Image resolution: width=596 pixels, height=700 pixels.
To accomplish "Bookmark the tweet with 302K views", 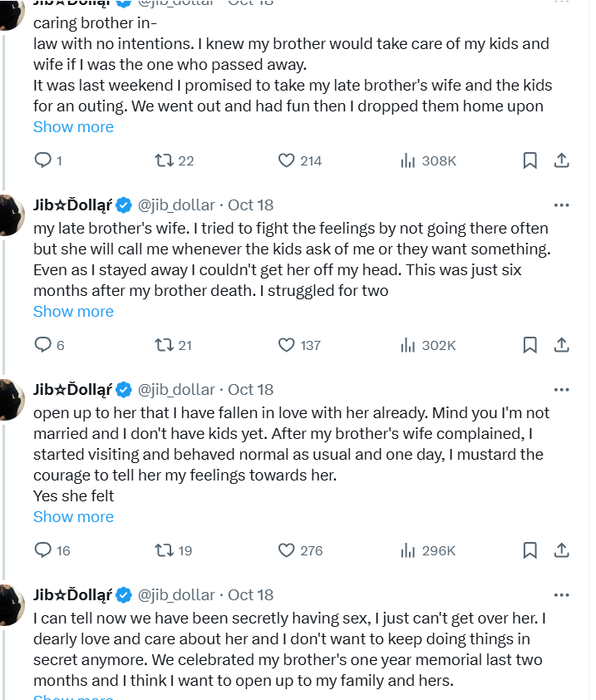I will [530, 345].
